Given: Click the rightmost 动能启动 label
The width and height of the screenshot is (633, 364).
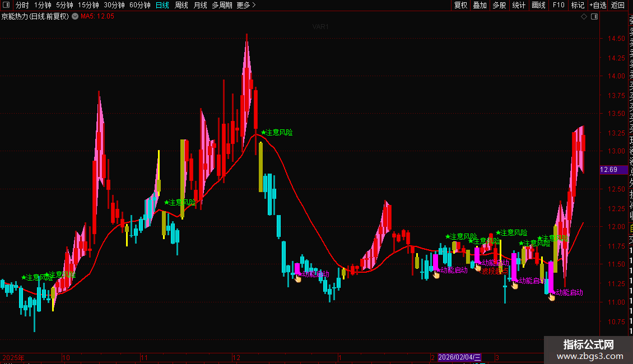Looking at the screenshot, I should point(569,292).
